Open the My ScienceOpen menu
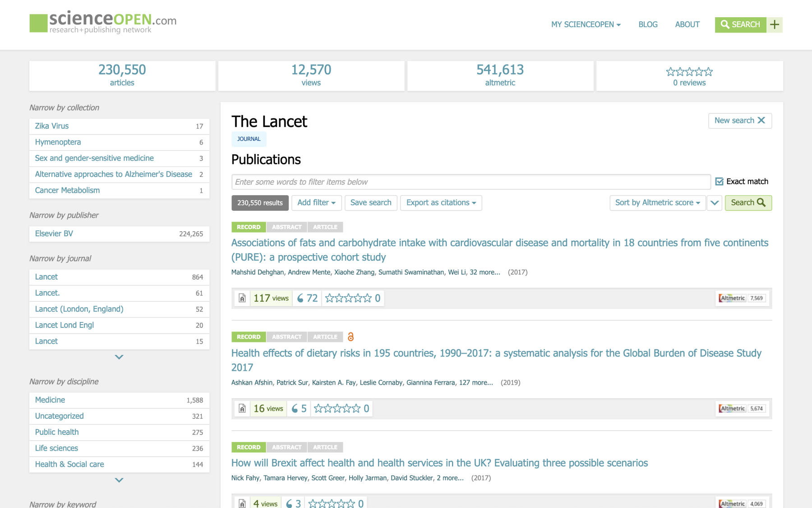Viewport: 812px width, 508px height. [586, 25]
